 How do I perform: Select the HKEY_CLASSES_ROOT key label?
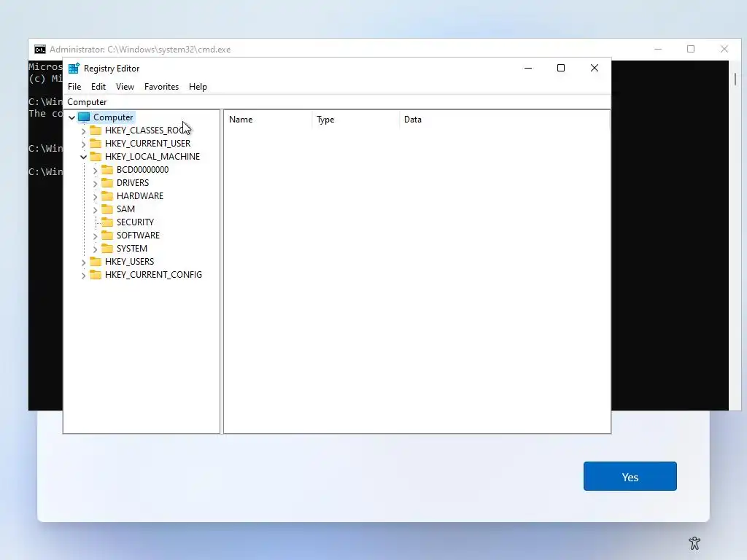click(147, 131)
